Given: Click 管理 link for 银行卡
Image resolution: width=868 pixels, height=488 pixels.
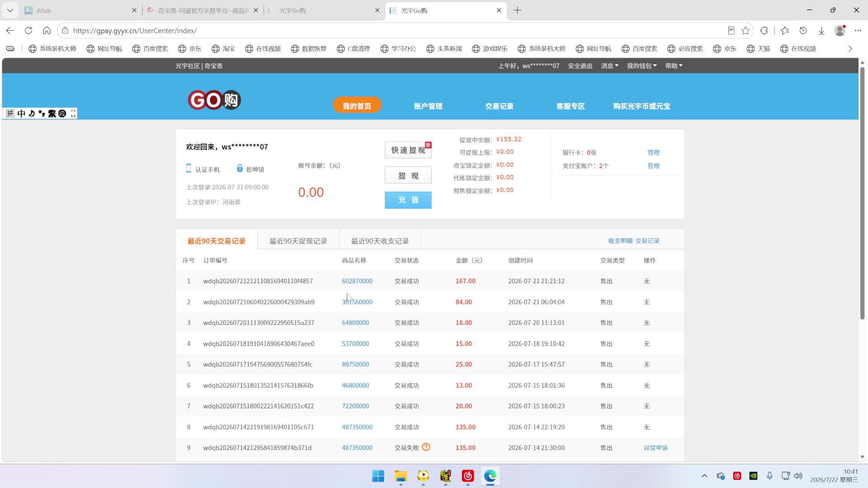Looking at the screenshot, I should [x=653, y=153].
